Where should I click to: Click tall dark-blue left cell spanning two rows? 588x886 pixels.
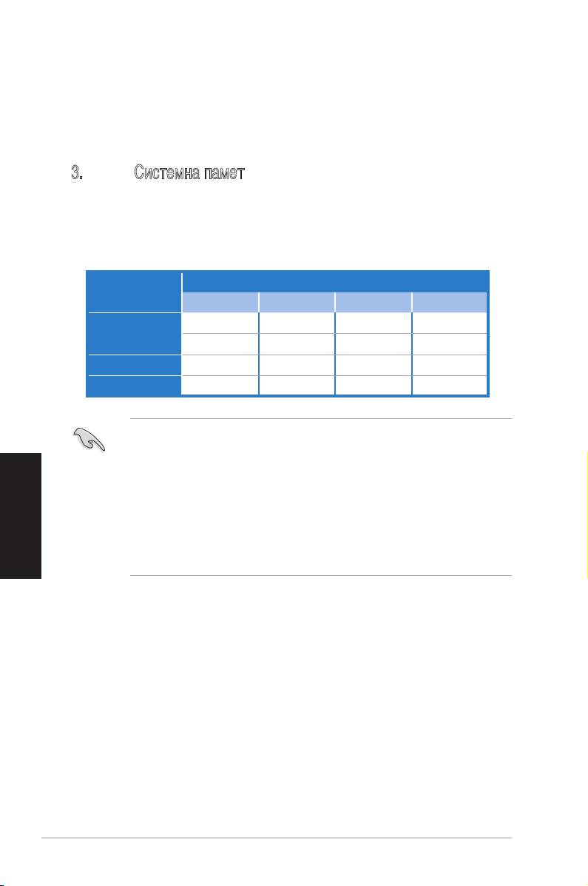(134, 333)
